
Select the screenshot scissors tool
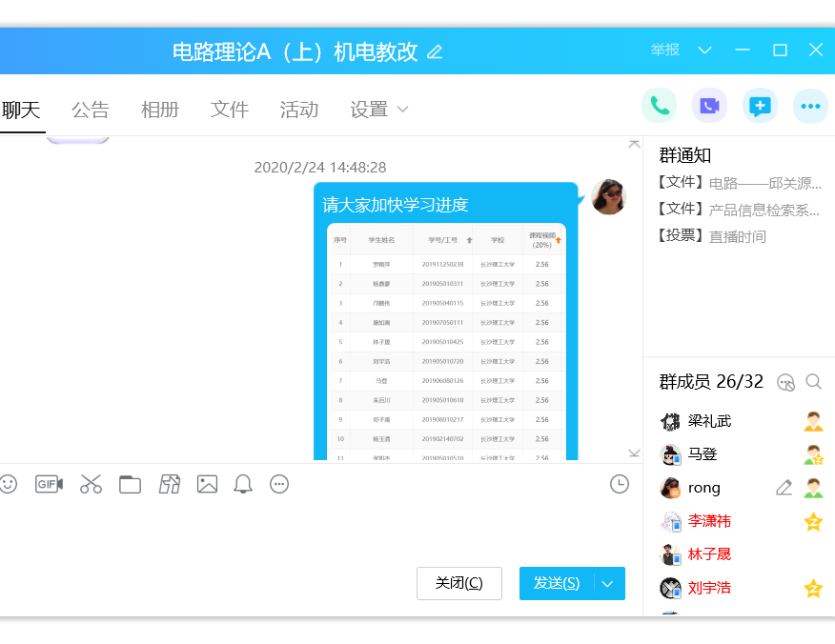pyautogui.click(x=91, y=484)
